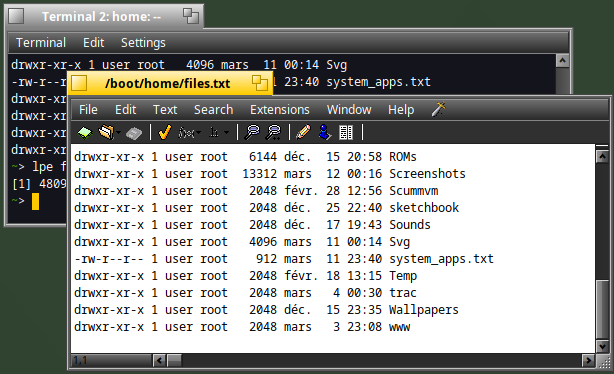
Task: Click the left arrow of horizontal scrollbar
Action: 159,360
